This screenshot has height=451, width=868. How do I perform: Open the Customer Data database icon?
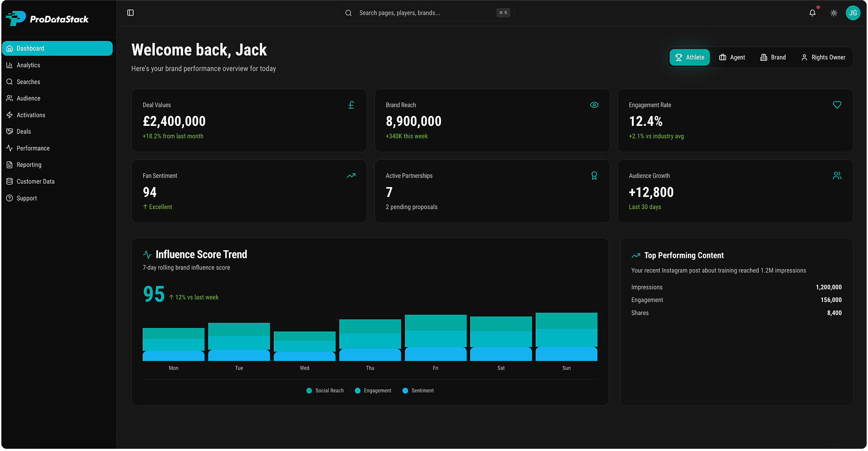[x=9, y=181]
